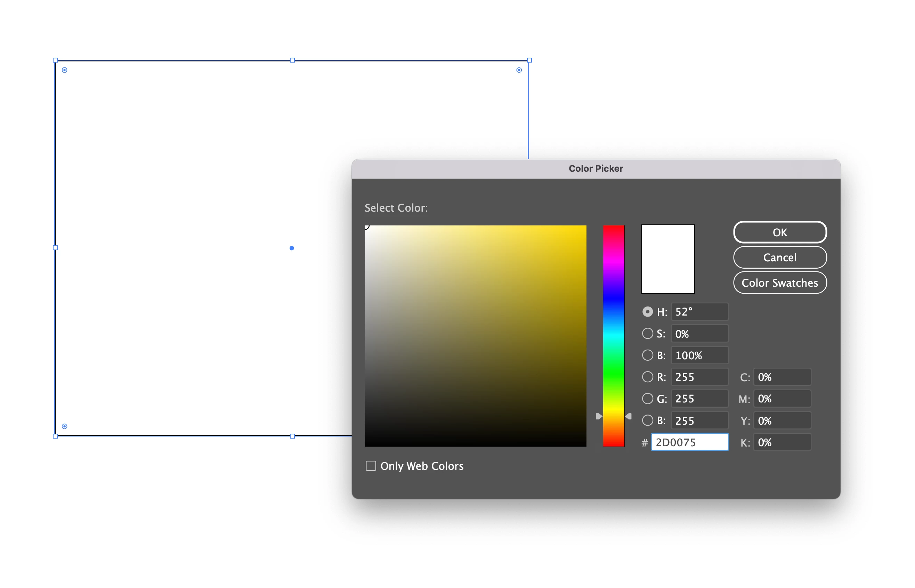
Task: Click the OK button
Action: coord(779,232)
